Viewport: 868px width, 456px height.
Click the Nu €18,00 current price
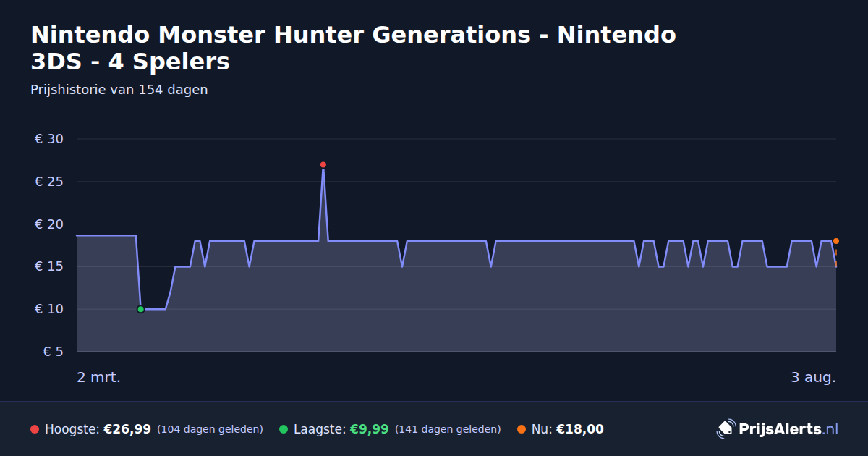[x=568, y=429]
